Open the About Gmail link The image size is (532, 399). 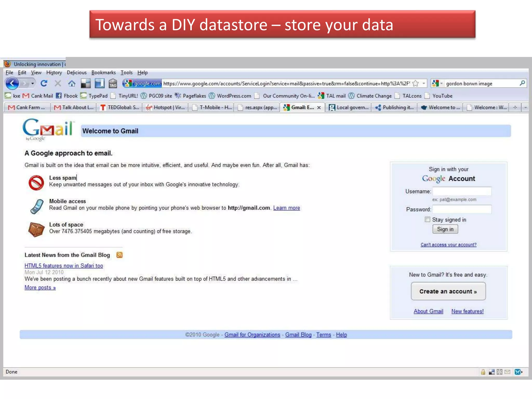[428, 311]
